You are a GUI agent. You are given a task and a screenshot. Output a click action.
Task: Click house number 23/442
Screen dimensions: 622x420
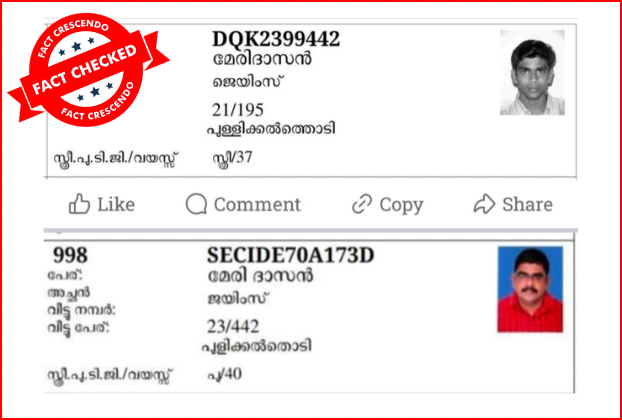(x=233, y=327)
